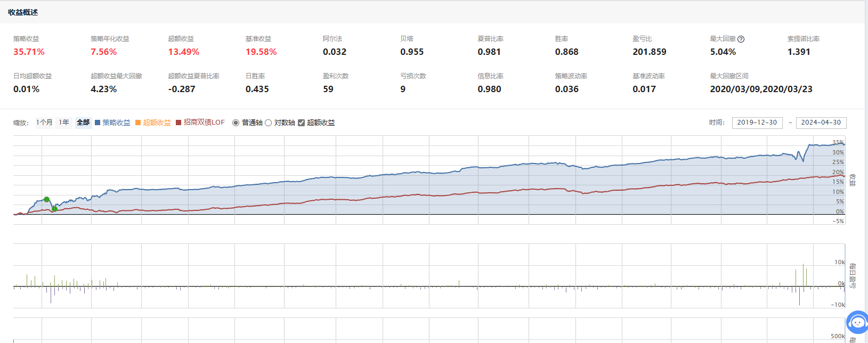
Task: Click the beta value 0.955
Action: pos(412,52)
